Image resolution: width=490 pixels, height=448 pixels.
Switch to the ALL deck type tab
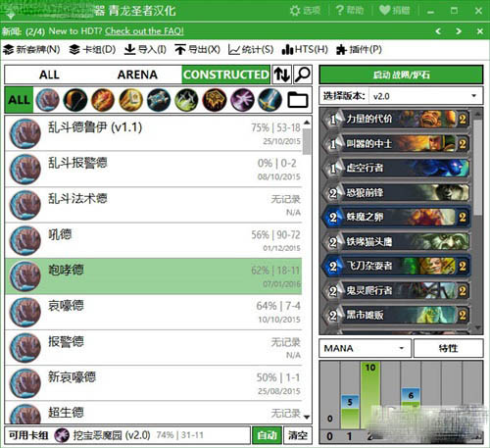click(x=49, y=75)
